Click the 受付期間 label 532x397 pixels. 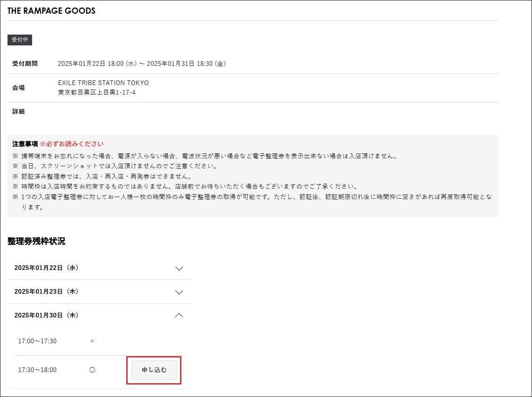25,64
